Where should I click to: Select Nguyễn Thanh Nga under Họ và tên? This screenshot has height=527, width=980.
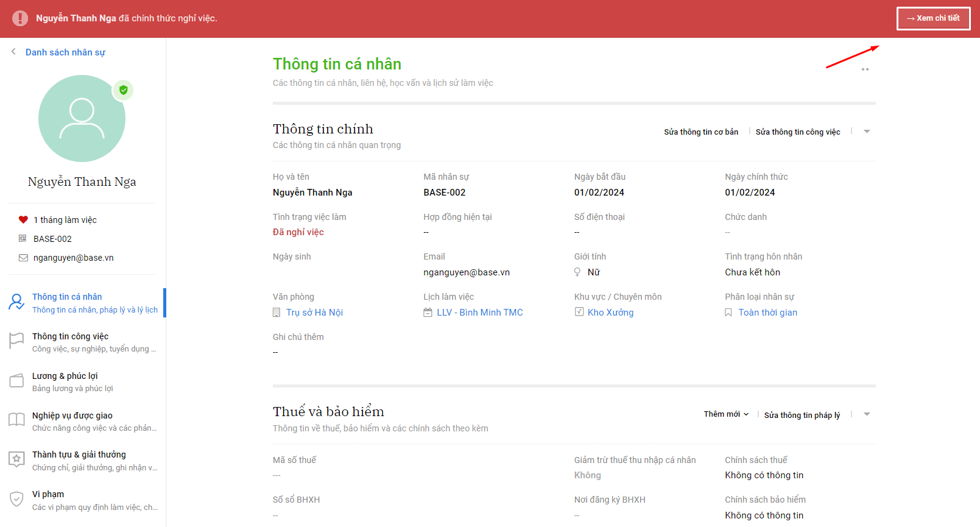tap(312, 193)
